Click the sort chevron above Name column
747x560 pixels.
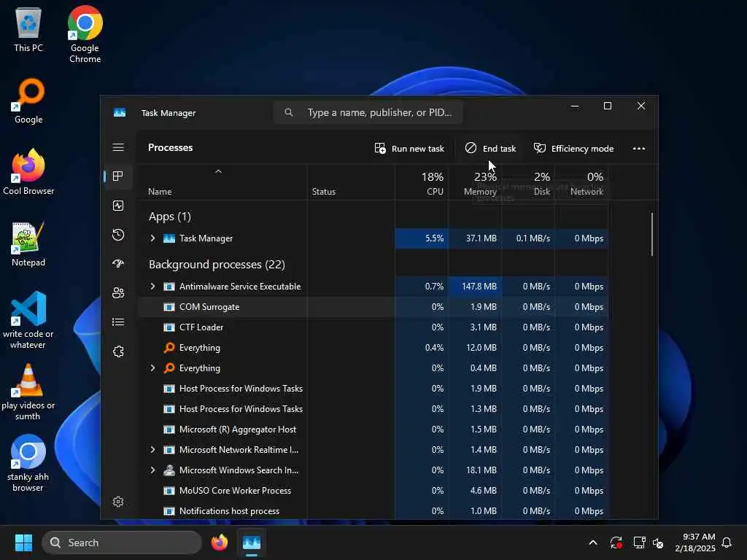coord(218,171)
